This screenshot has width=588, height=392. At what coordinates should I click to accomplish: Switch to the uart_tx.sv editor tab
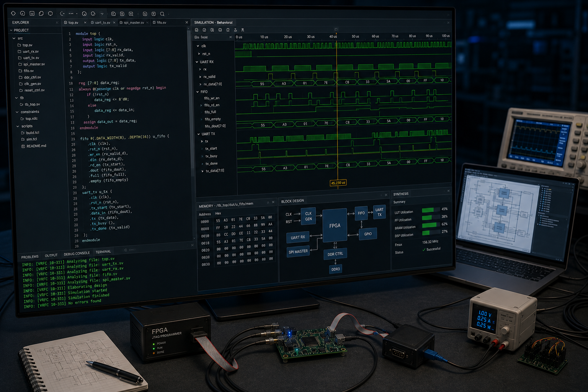[x=100, y=23]
